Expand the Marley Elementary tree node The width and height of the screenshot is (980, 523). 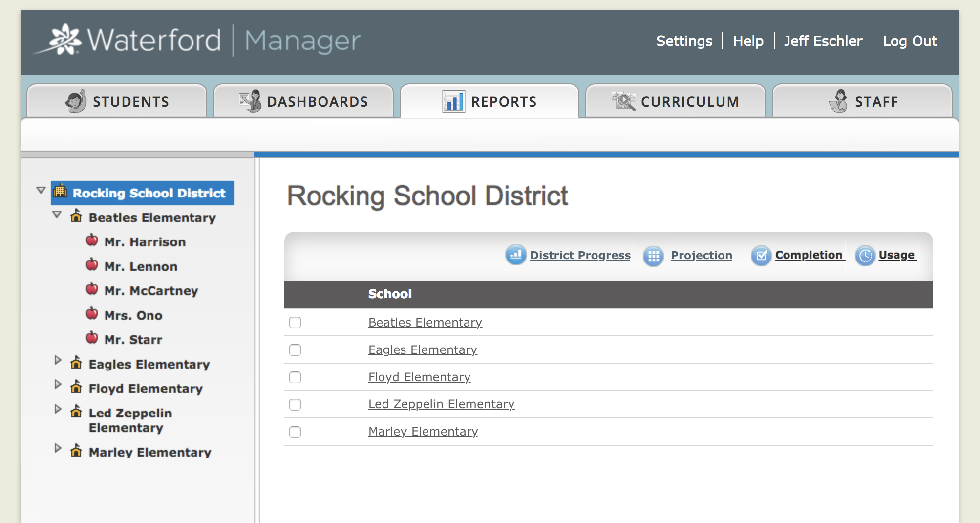(58, 448)
